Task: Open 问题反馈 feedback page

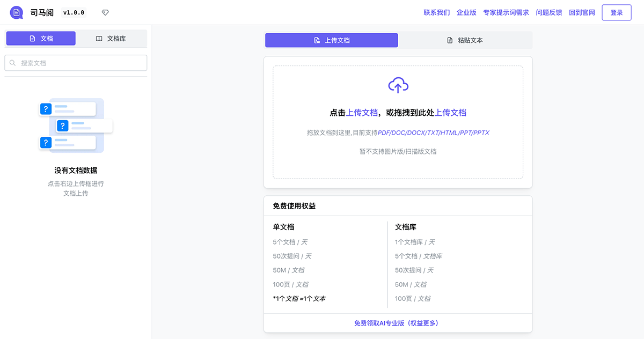Action: pyautogui.click(x=549, y=12)
